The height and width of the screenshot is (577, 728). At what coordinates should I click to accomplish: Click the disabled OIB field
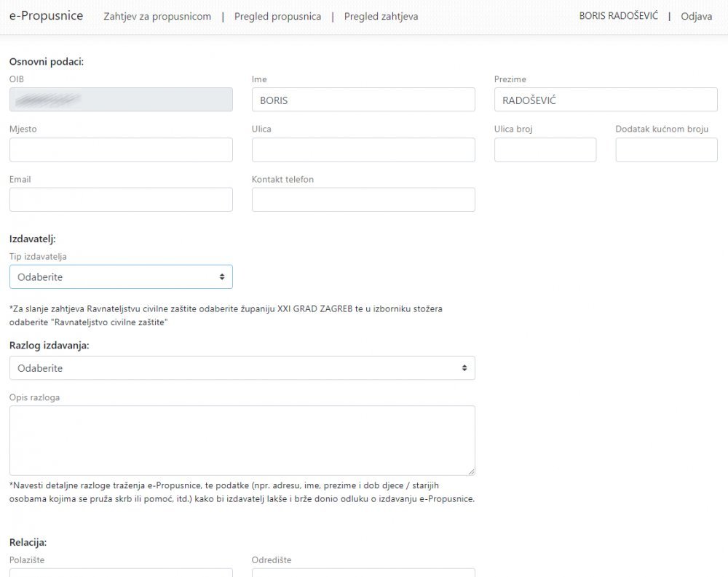coord(121,100)
